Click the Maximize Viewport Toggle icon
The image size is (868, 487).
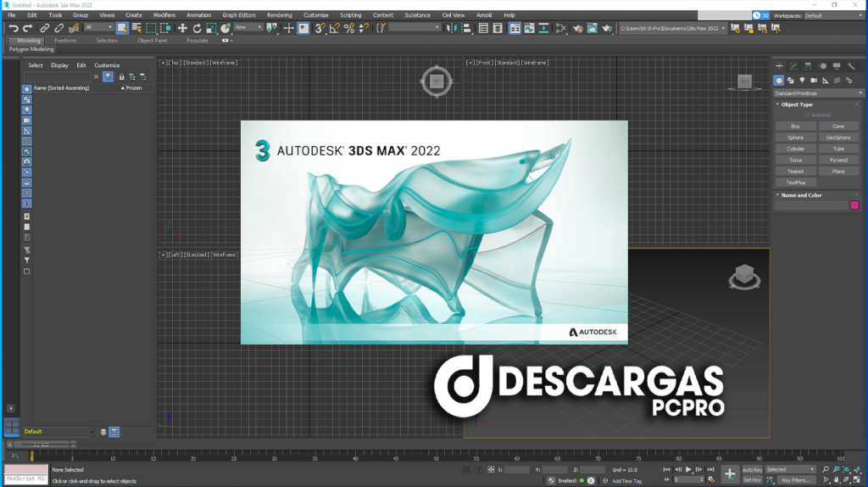pos(857,480)
